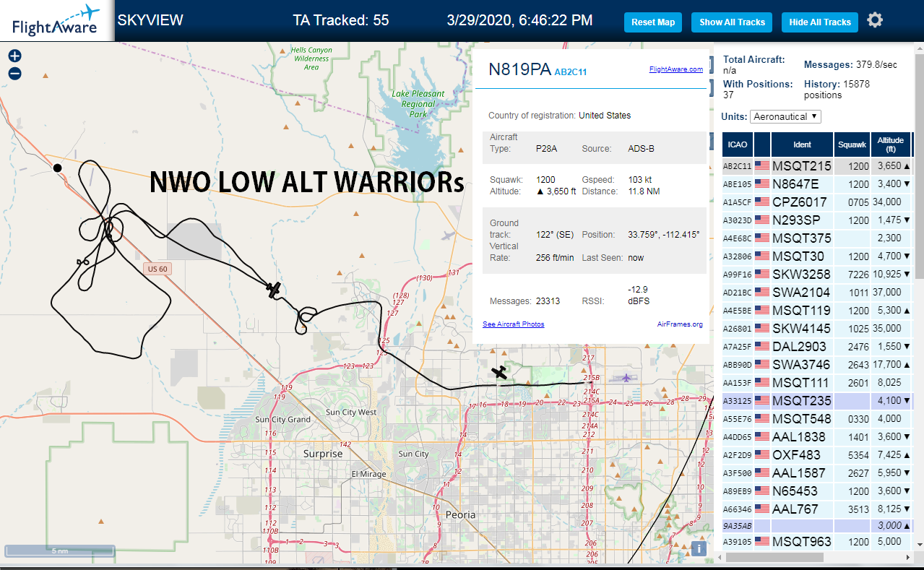
Task: Select aircraft row MSQT119
Action: [818, 310]
